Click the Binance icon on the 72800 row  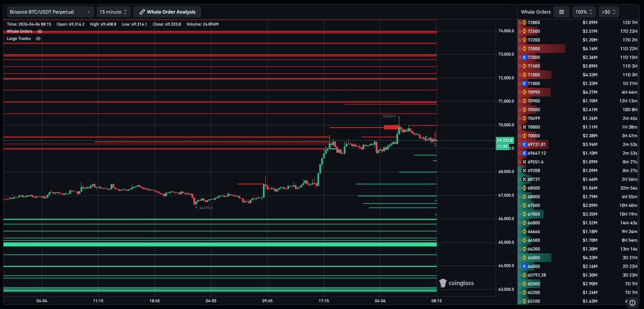tap(524, 23)
